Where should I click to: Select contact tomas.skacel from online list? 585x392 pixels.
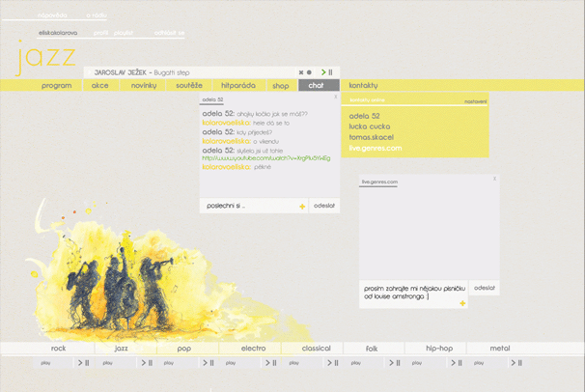pos(372,137)
